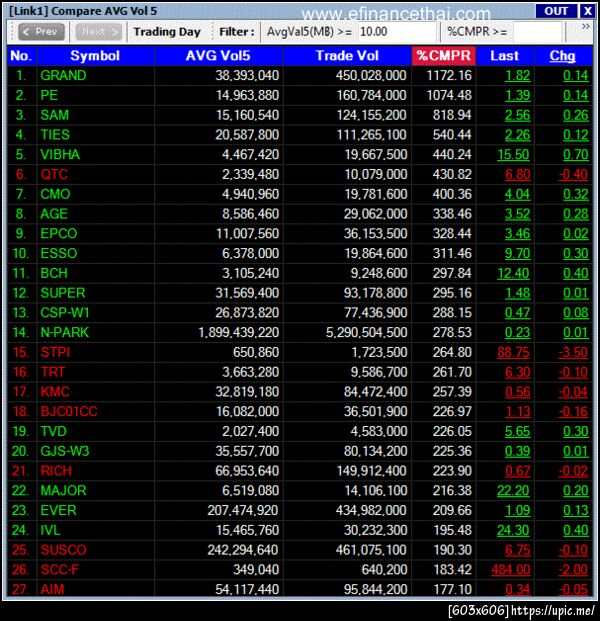Click change value 0.26 of SAM

[576, 115]
